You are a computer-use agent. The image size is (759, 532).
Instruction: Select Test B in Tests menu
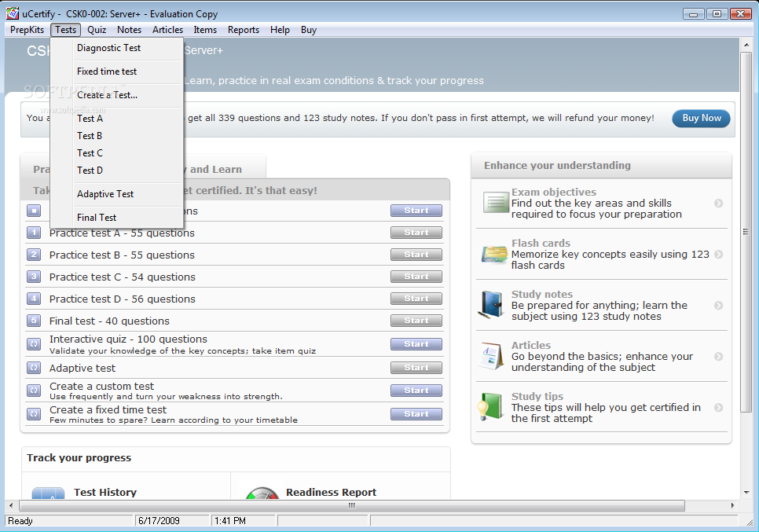click(116, 136)
